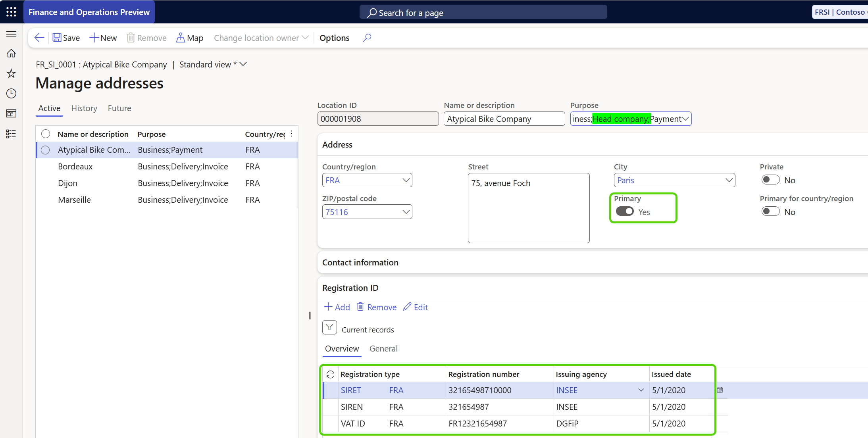
Task: Go to Home in the sidebar
Action: coord(11,53)
